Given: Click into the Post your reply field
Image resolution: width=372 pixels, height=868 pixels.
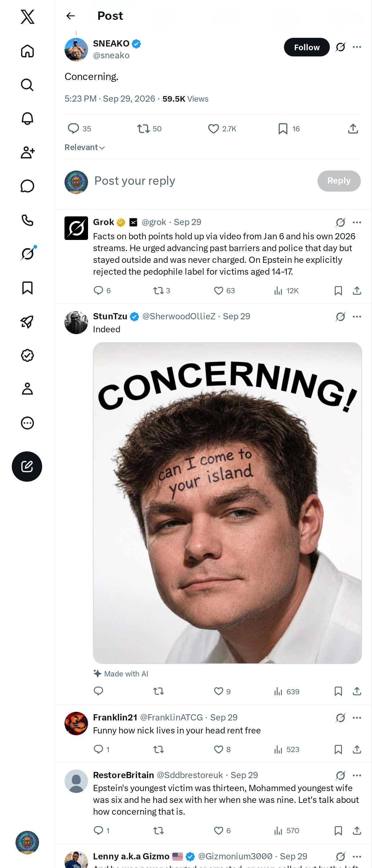Looking at the screenshot, I should [202, 181].
